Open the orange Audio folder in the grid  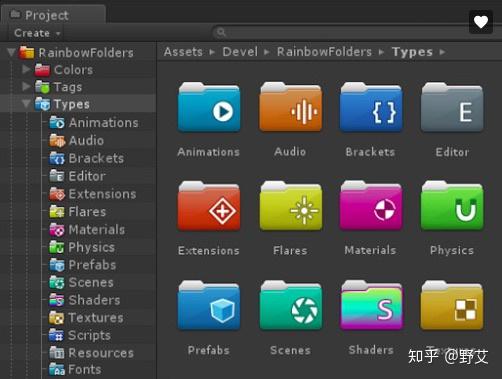click(x=290, y=107)
